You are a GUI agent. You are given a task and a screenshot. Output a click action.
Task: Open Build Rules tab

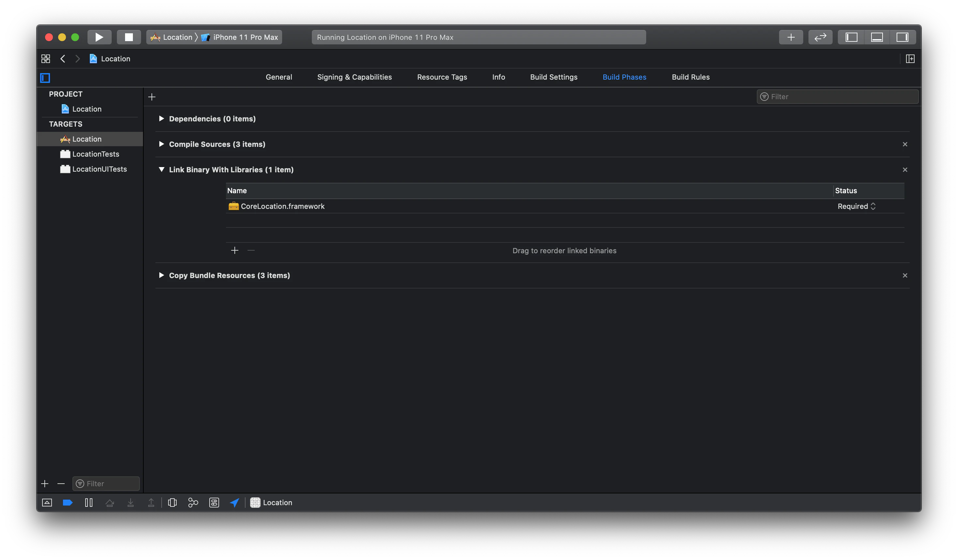point(690,77)
